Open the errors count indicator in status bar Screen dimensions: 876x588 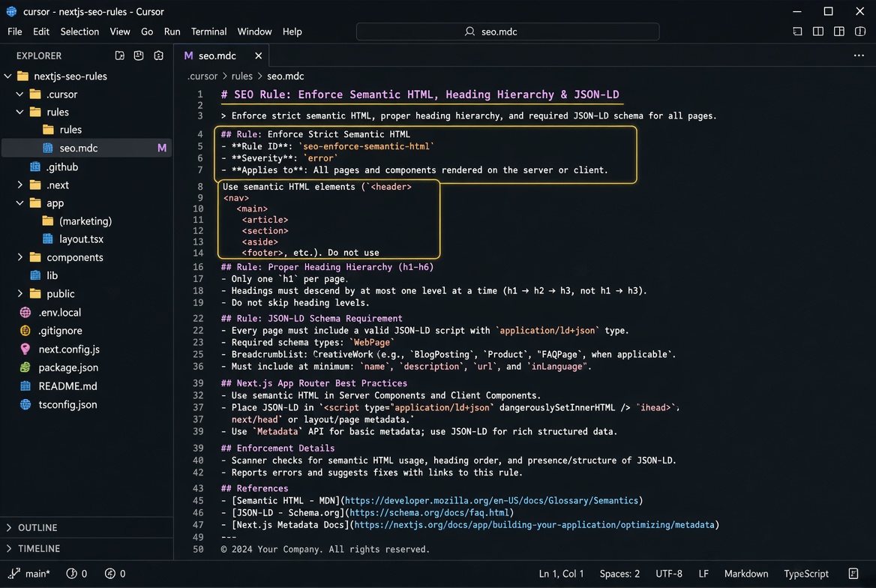76,574
